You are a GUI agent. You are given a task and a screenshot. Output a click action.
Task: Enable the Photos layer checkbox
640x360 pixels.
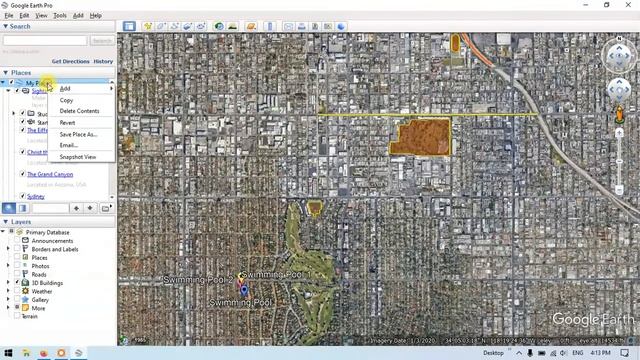17,266
